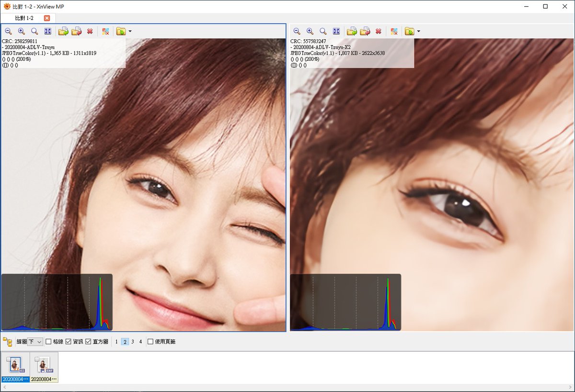Image resolution: width=575 pixels, height=392 pixels.
Task: Zoom out in the left compare pane
Action: click(x=8, y=31)
